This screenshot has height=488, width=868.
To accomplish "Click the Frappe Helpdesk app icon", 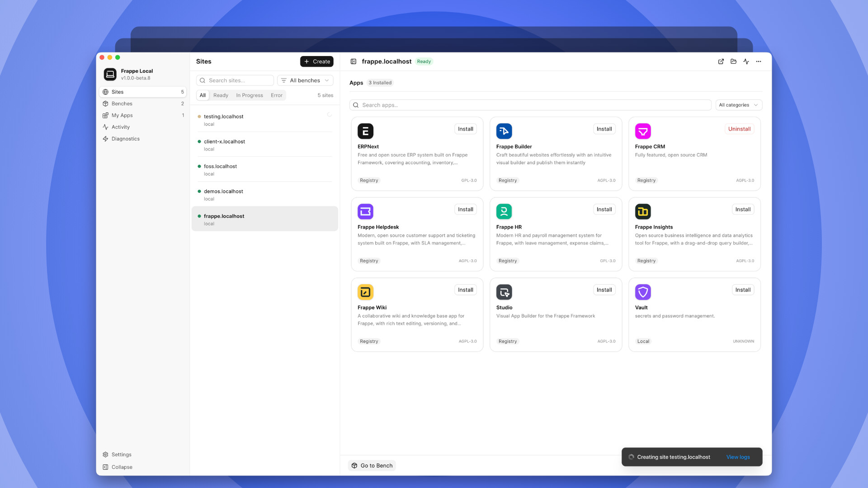I will pos(365,211).
